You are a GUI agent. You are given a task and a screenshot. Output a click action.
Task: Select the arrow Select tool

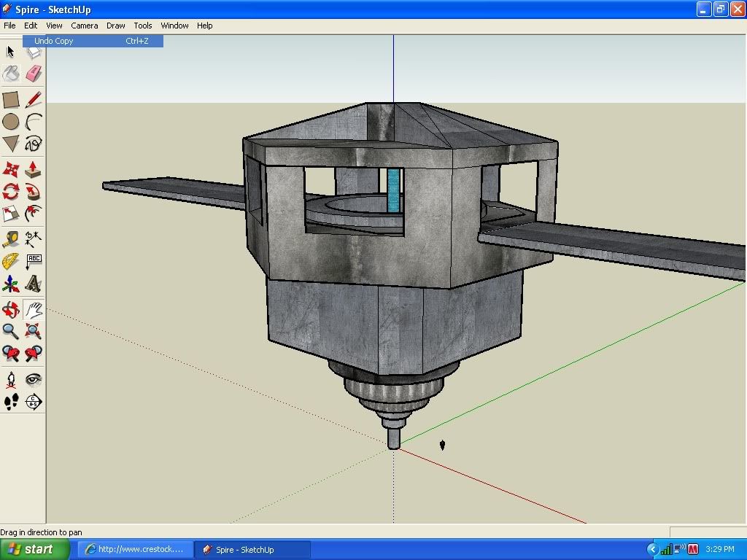pos(10,52)
